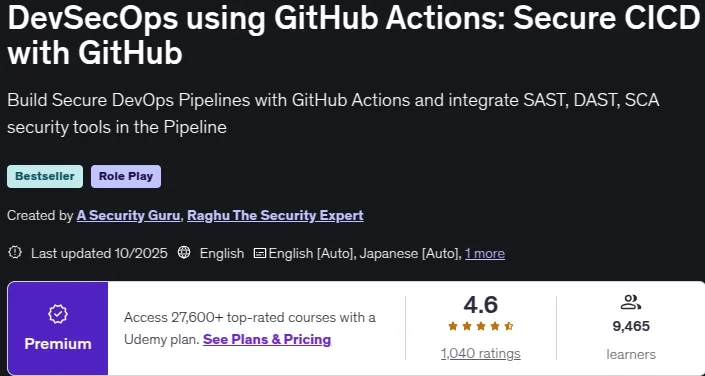
Task: Click the globe language icon
Action: pyautogui.click(x=184, y=253)
